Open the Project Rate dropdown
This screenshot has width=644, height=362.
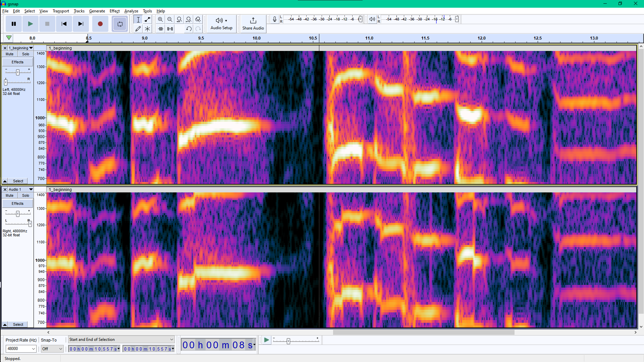[21, 349]
